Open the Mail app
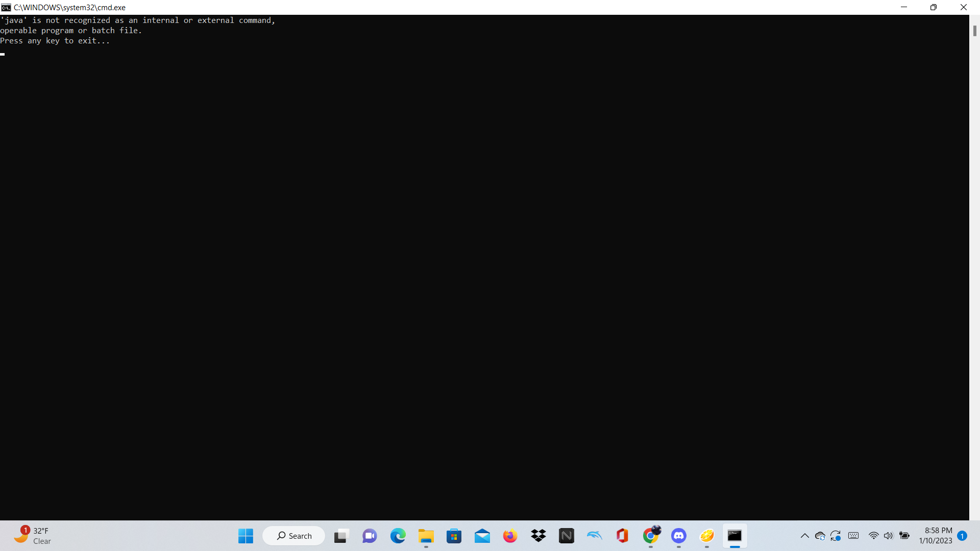 coord(482,536)
